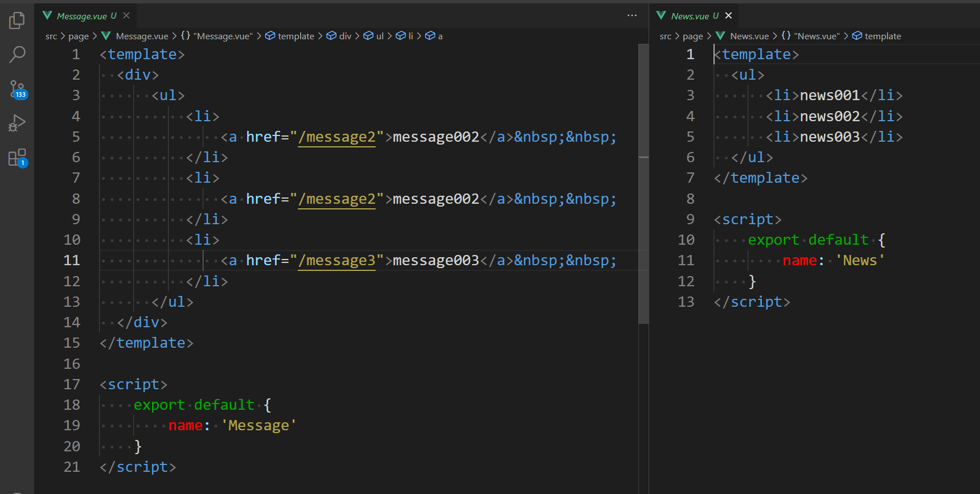The height and width of the screenshot is (494, 980).
Task: Open the Explorer view in activity bar
Action: click(x=17, y=20)
